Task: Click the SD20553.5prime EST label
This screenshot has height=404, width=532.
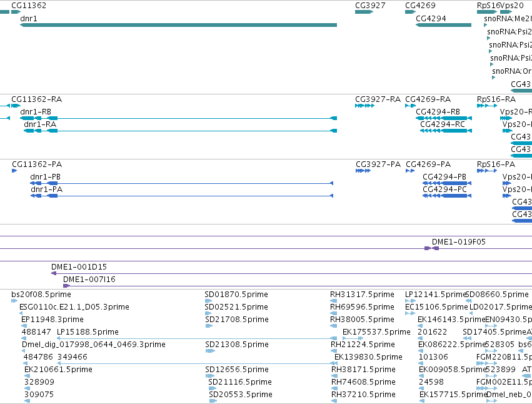Action: click(x=241, y=395)
